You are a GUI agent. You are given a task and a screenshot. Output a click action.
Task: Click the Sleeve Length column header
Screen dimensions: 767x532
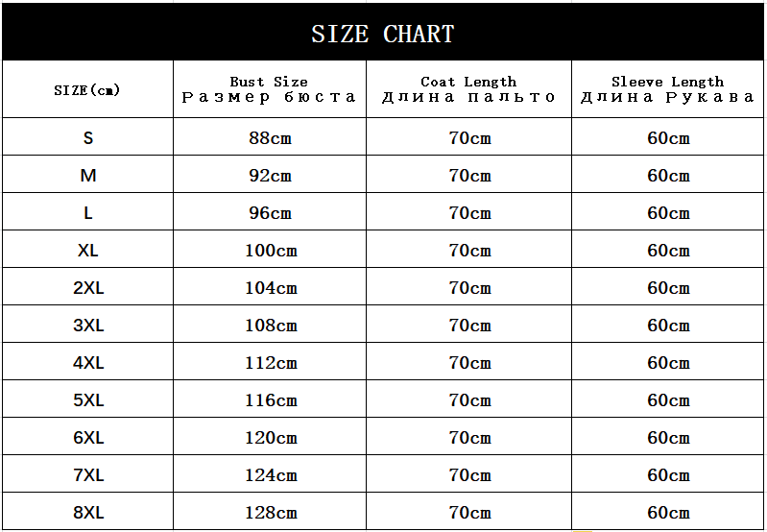click(668, 89)
